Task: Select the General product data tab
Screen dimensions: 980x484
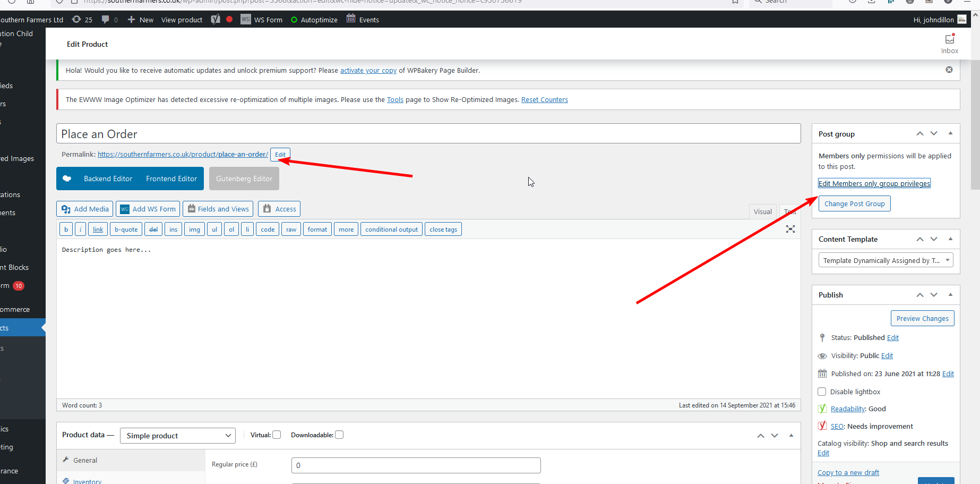Action: [x=85, y=460]
